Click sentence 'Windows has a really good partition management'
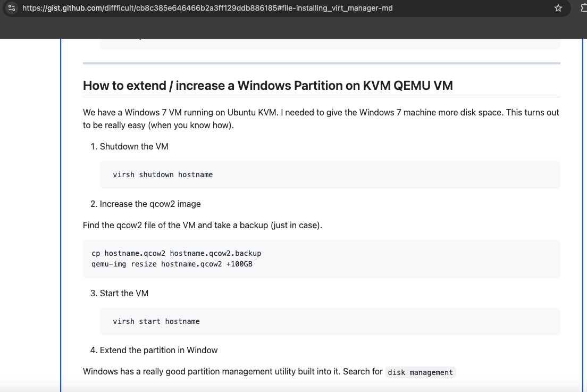 232,371
